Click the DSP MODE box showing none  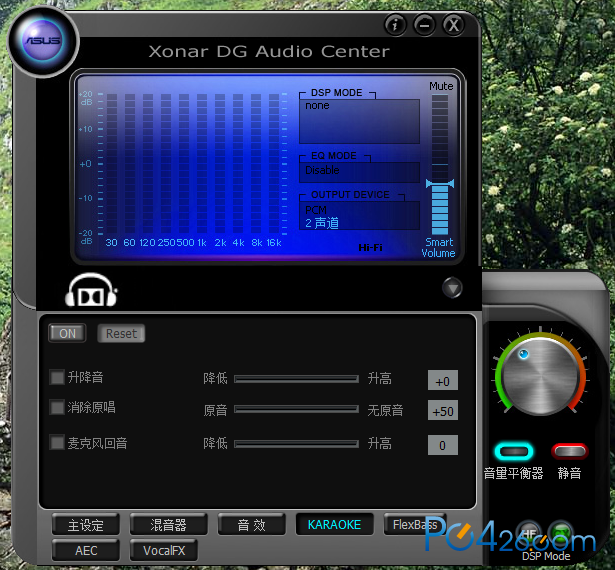(359, 121)
